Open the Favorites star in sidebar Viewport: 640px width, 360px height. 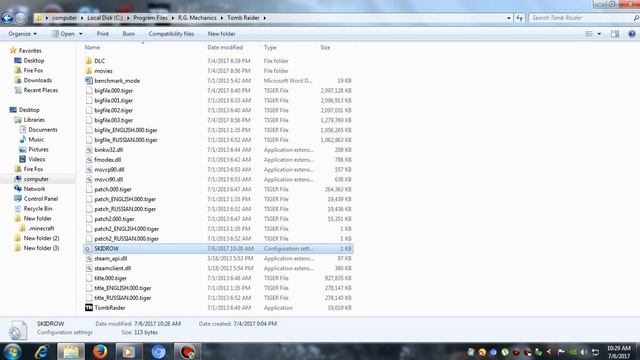coord(13,51)
